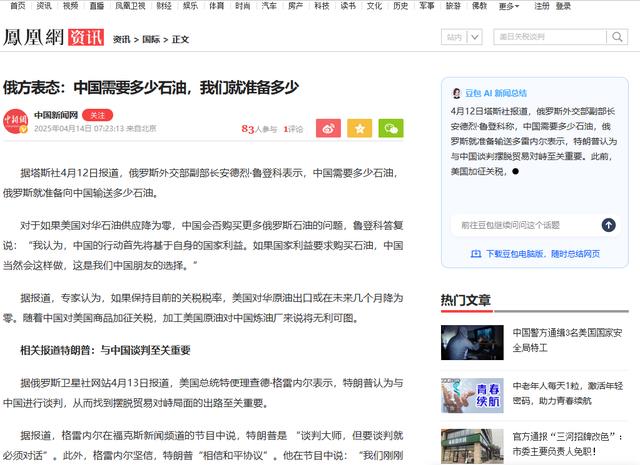Viewport: 640px width, 465px height.
Task: Open 视频 in top navigation
Action: pos(70,6)
